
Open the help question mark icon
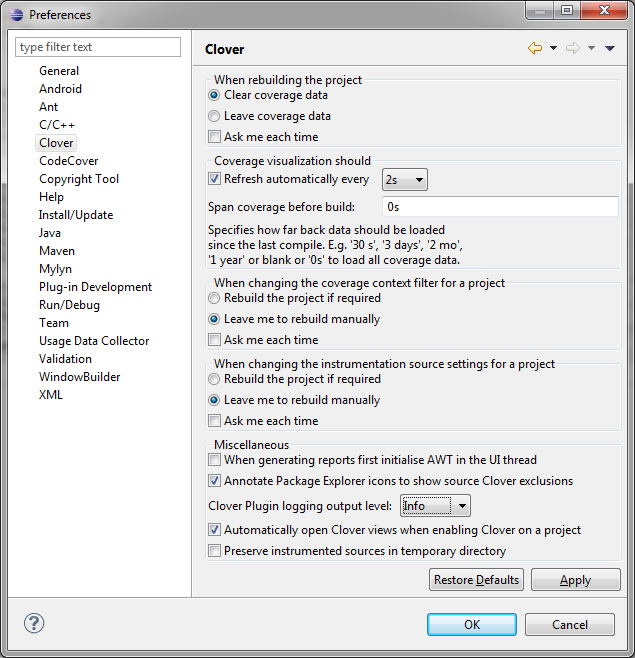[x=34, y=623]
